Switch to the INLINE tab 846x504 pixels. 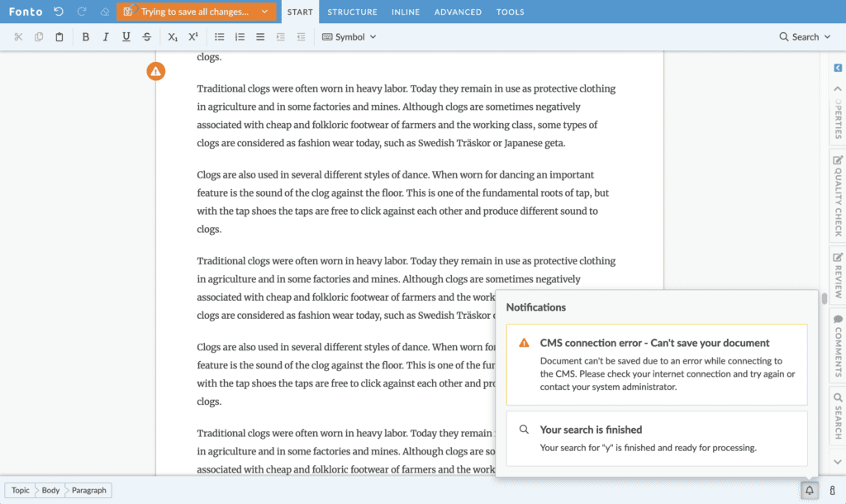pyautogui.click(x=406, y=12)
